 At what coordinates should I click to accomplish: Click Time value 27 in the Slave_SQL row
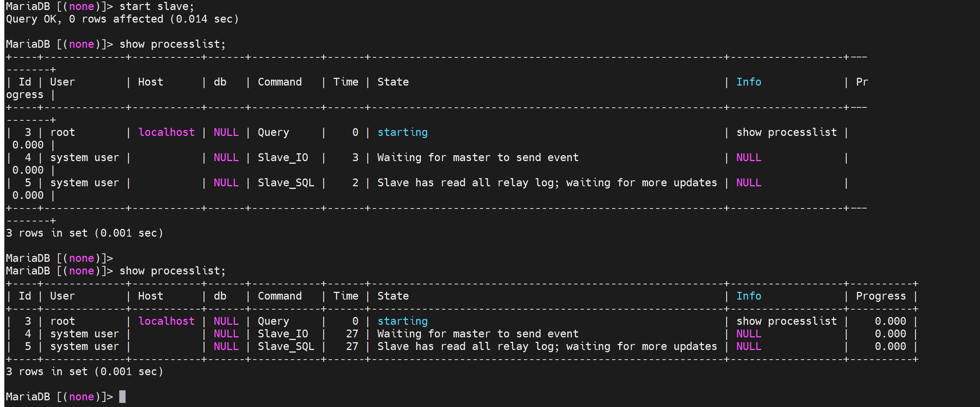click(x=352, y=346)
